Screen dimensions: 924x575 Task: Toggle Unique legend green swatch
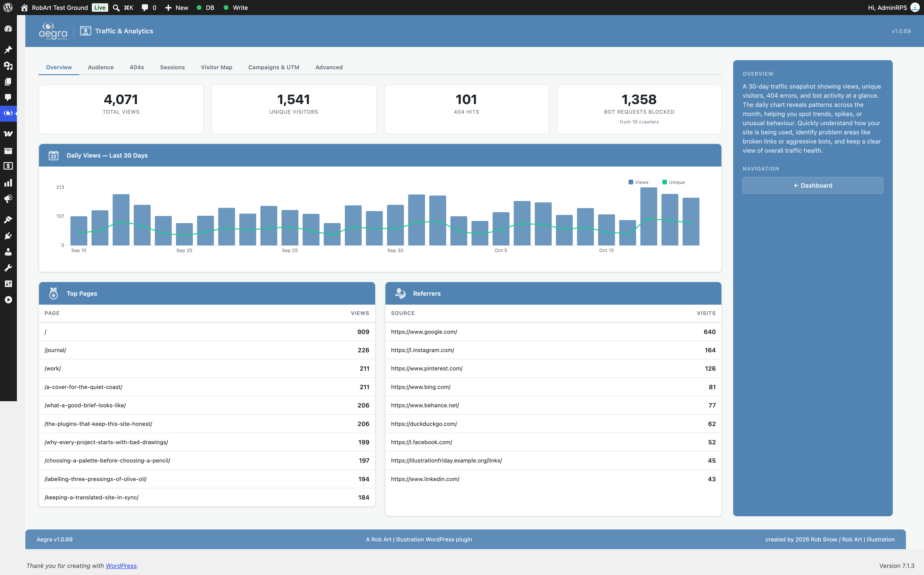coord(665,182)
